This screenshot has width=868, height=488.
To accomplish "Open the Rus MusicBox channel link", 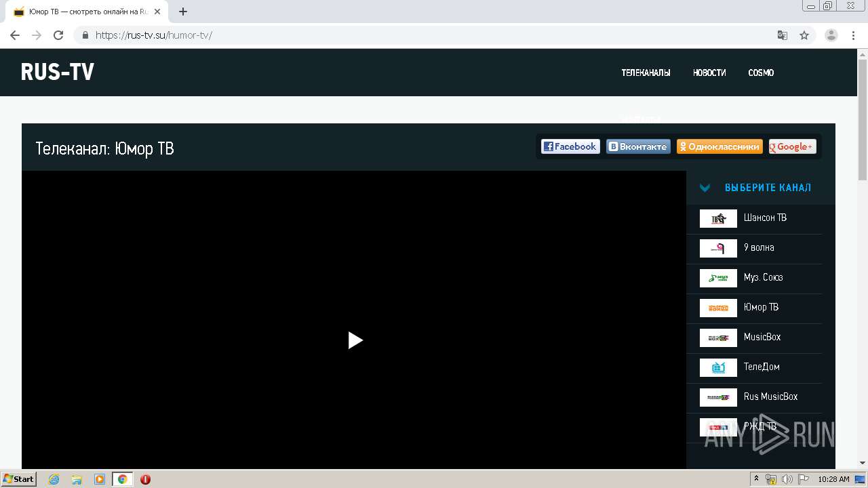I will click(770, 396).
